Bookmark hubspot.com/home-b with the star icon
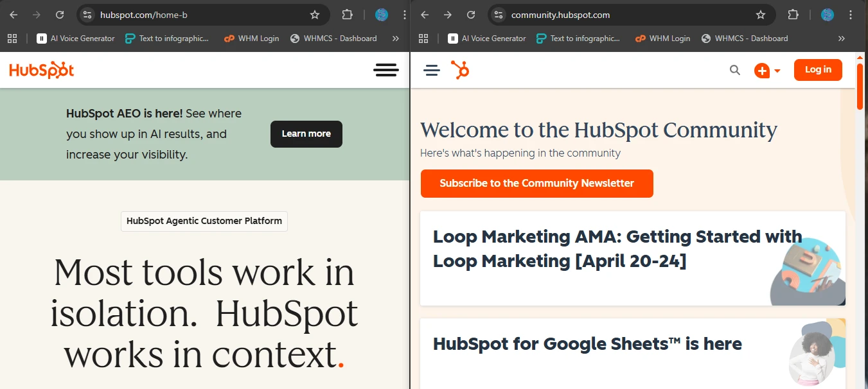 [x=315, y=15]
